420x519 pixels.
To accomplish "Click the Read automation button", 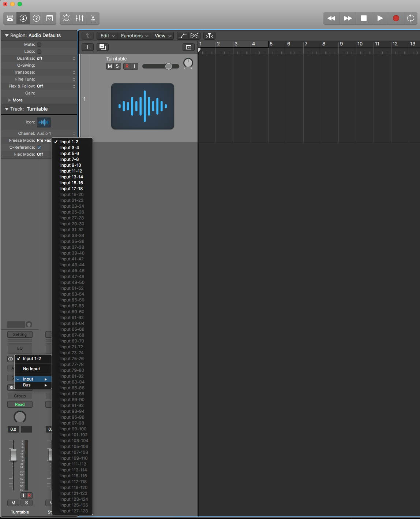I will click(20, 404).
